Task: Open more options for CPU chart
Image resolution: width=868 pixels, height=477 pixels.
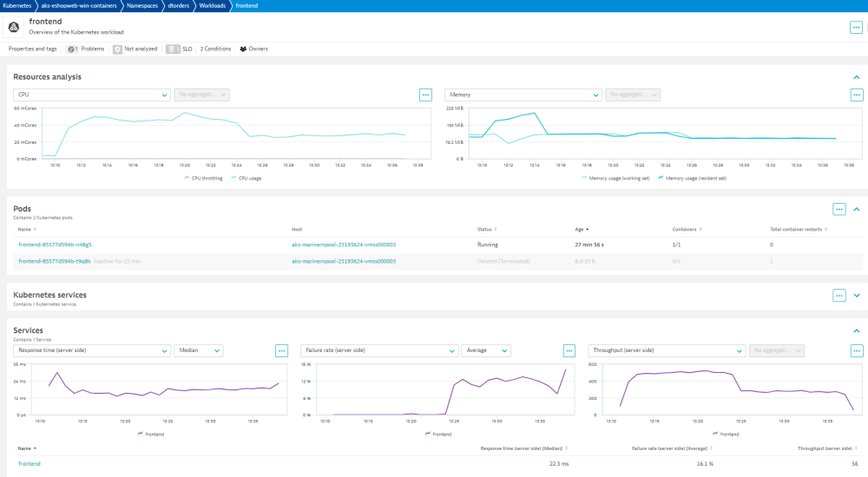Action: (425, 95)
